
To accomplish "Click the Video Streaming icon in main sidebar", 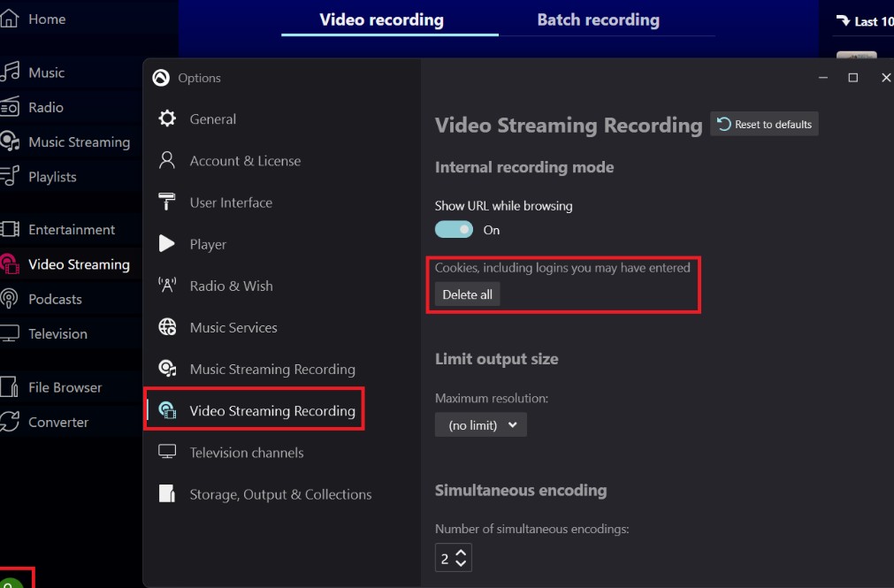I will point(10,264).
